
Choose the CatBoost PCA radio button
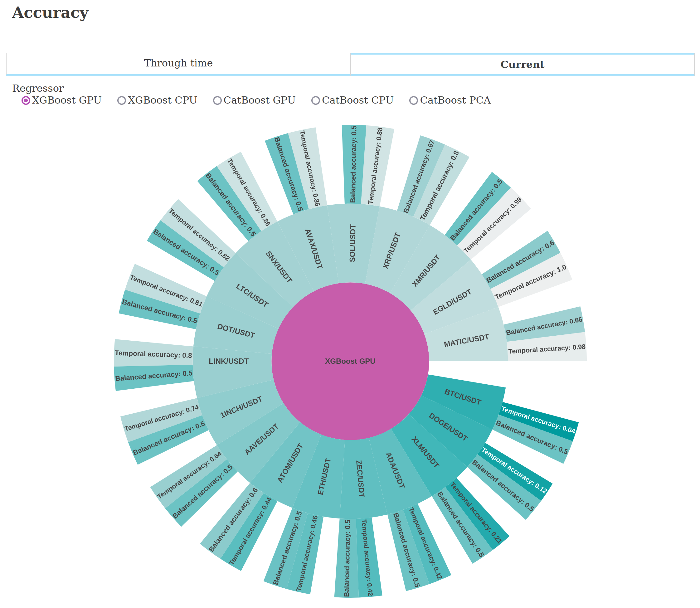point(413,100)
